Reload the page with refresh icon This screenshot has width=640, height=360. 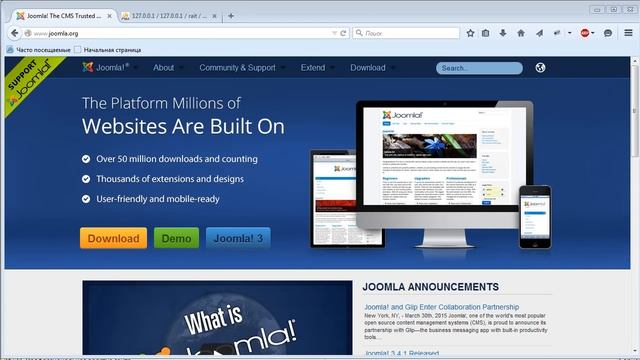[x=343, y=33]
